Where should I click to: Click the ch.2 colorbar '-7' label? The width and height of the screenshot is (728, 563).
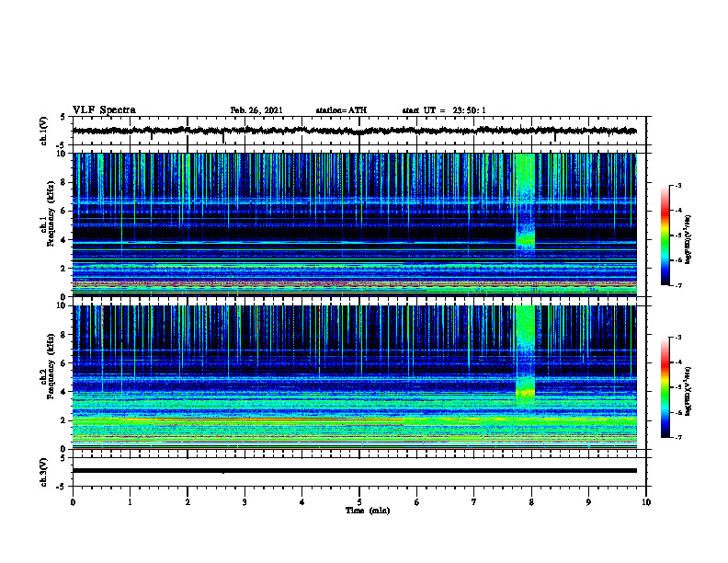click(x=678, y=437)
